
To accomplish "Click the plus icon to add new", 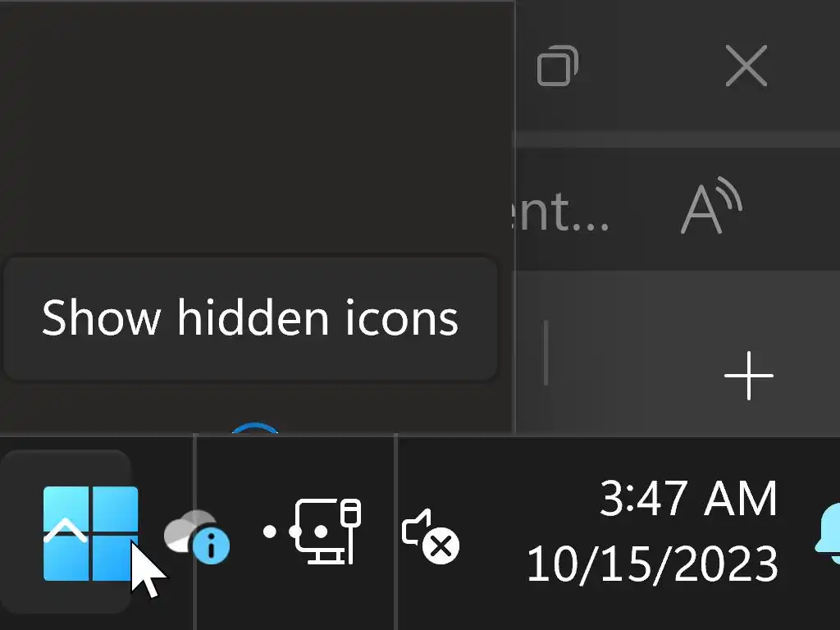I will 748,377.
